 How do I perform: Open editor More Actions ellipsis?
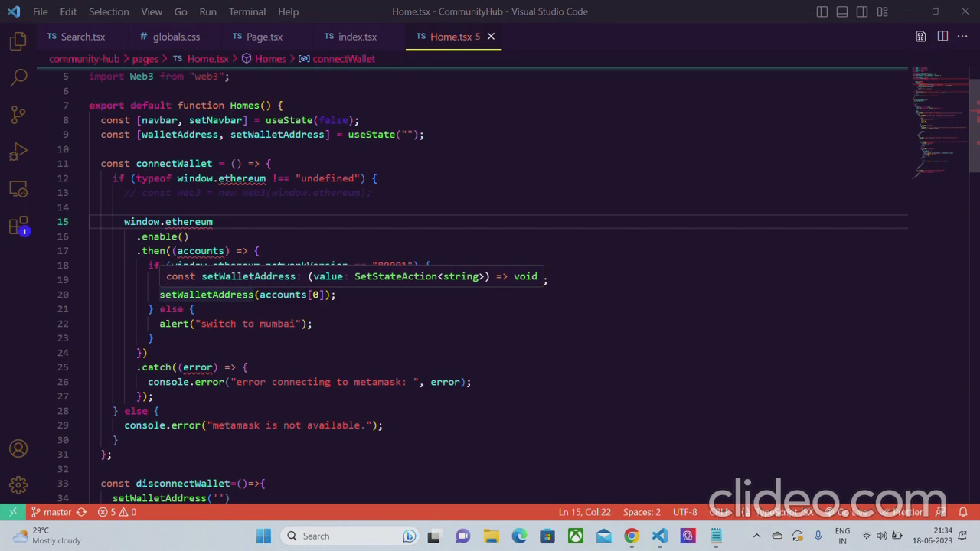(x=963, y=37)
